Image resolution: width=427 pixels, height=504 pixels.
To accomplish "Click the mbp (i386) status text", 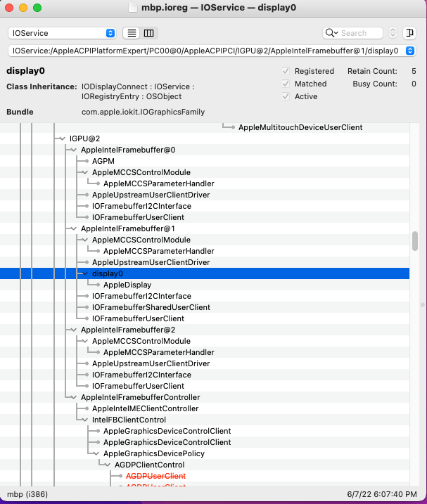I will pos(27,494).
